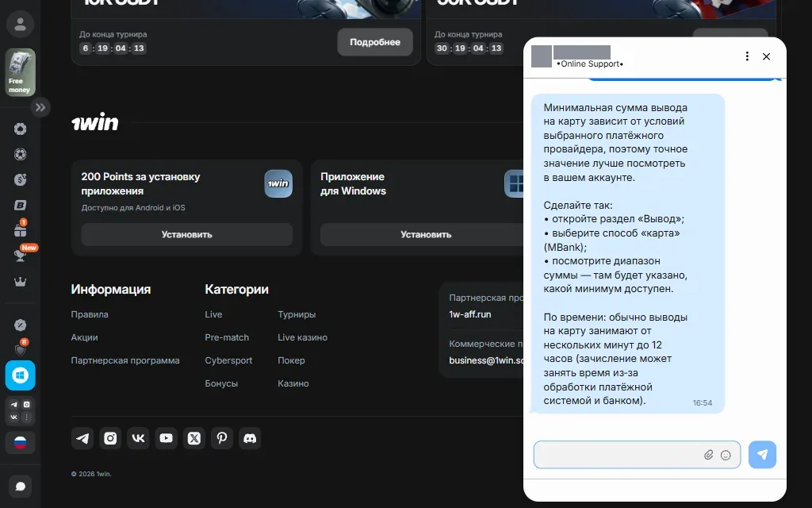
Task: Open the Акции link
Action: 84,337
